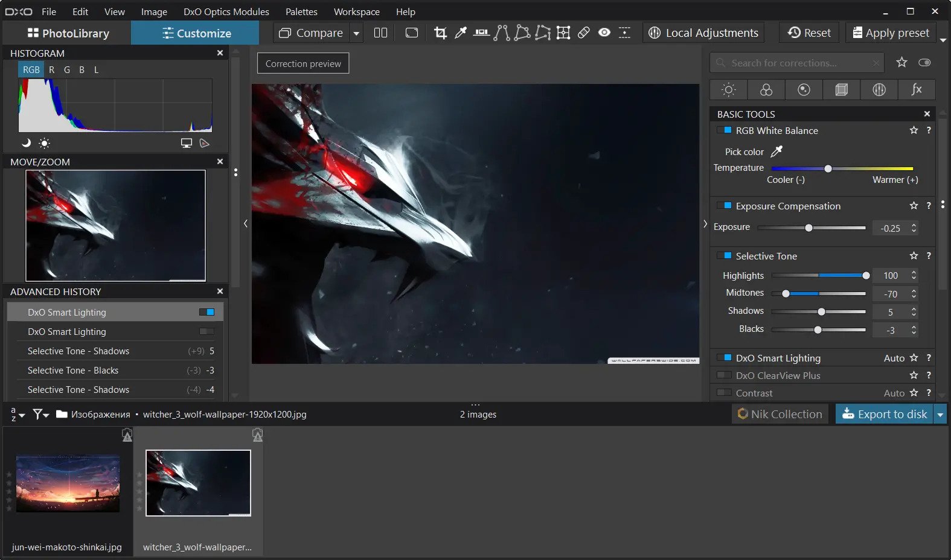This screenshot has height=560, width=951.
Task: Open the DxO Optics Modules menu
Action: [226, 11]
